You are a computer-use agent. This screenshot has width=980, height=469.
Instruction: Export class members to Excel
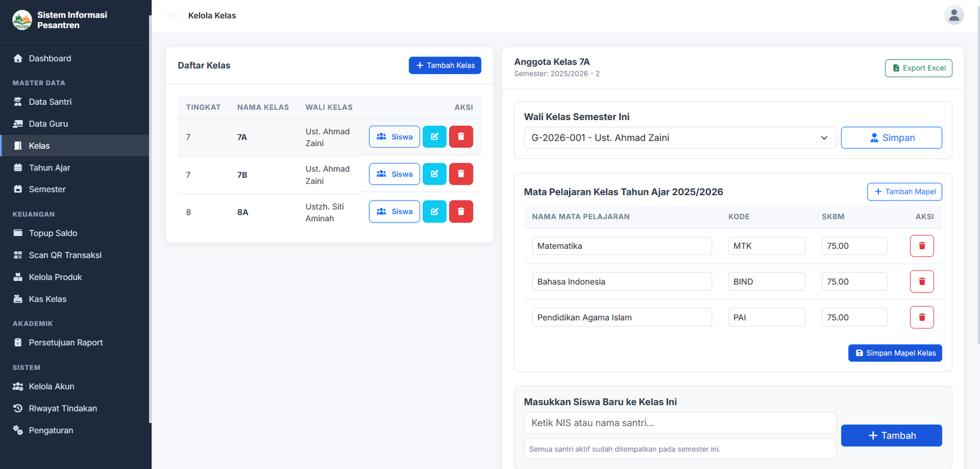pos(919,68)
